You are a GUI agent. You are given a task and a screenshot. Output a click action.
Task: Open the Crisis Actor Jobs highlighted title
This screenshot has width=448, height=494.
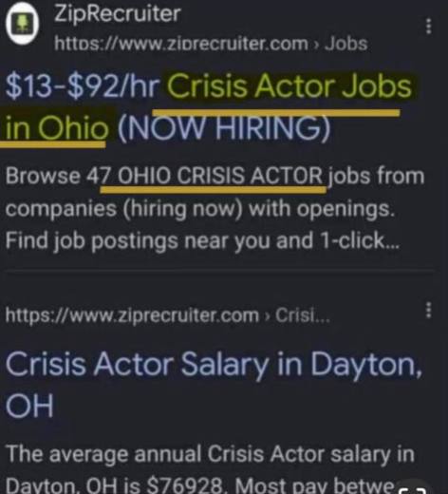click(x=289, y=86)
